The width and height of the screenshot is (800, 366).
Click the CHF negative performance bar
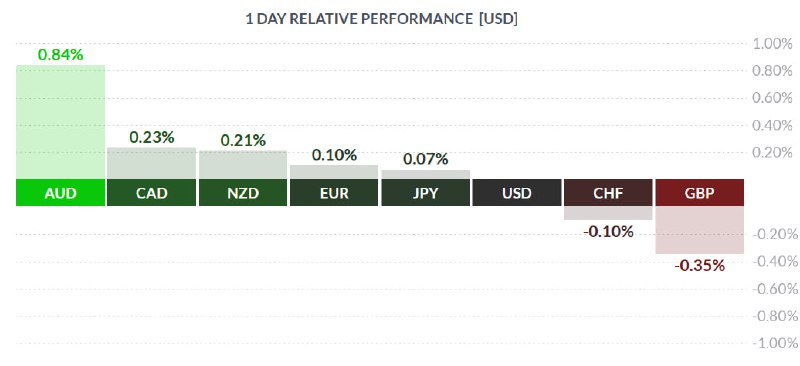tap(608, 213)
